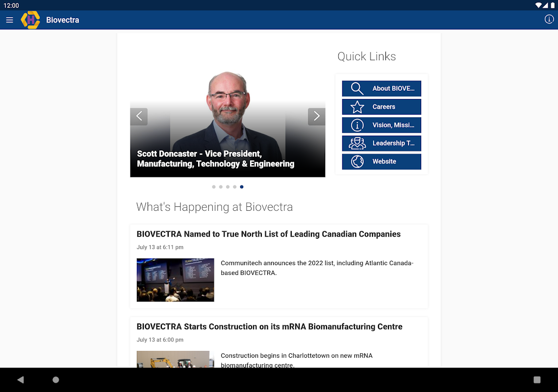This screenshot has width=558, height=392.
Task: Tap the Biovectra hexagon logo
Action: tap(30, 20)
